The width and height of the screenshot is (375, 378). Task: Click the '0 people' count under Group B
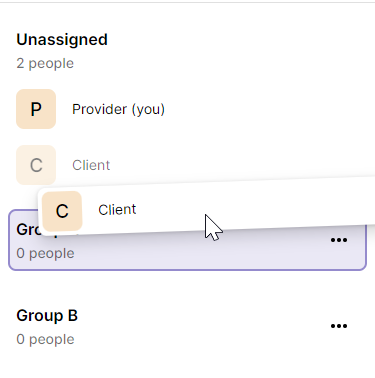tap(45, 339)
